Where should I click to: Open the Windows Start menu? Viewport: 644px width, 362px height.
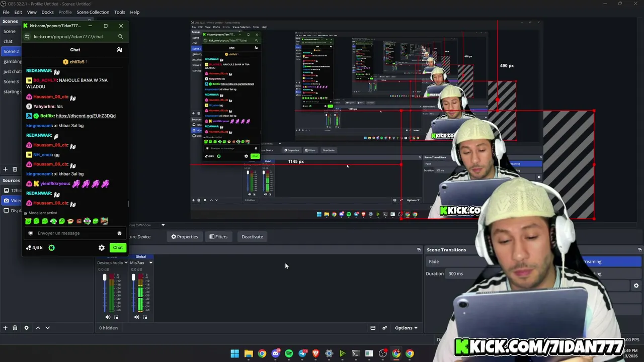click(235, 353)
